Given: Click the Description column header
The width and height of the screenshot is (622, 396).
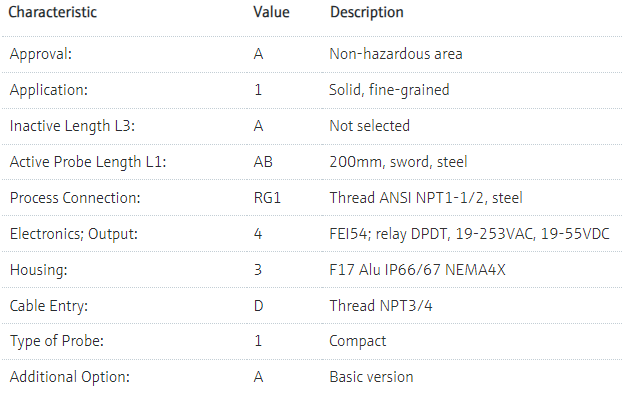Looking at the screenshot, I should 367,12.
